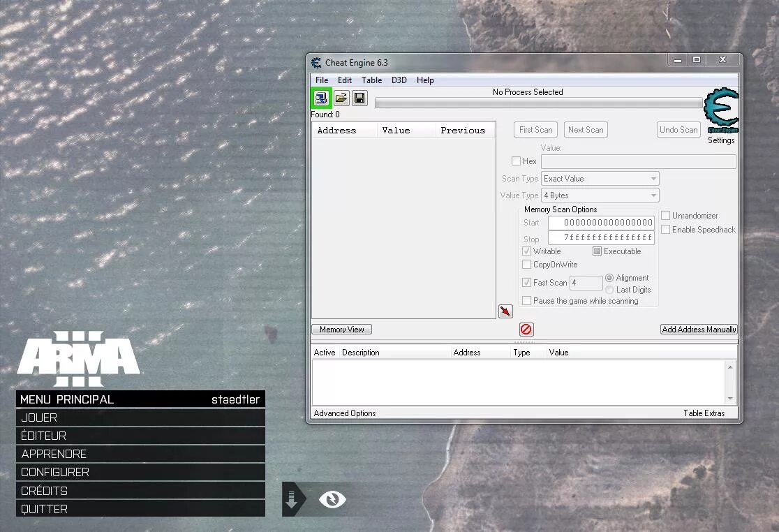Click the Stop address field
Image resolution: width=779 pixels, height=532 pixels.
click(x=601, y=238)
